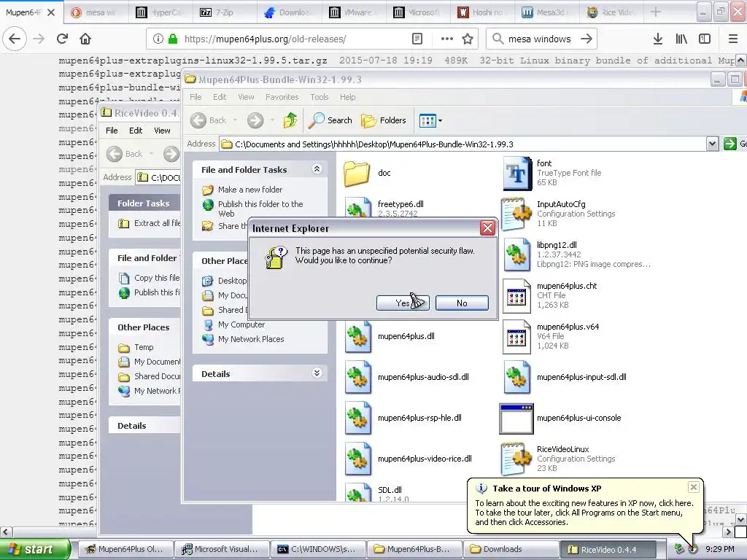This screenshot has height=560, width=747.
Task: Select the font TrueType file icon
Action: (x=517, y=174)
